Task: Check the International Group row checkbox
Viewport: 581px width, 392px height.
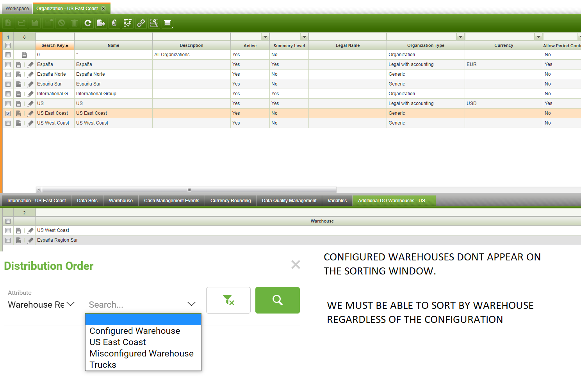Action: (8, 94)
